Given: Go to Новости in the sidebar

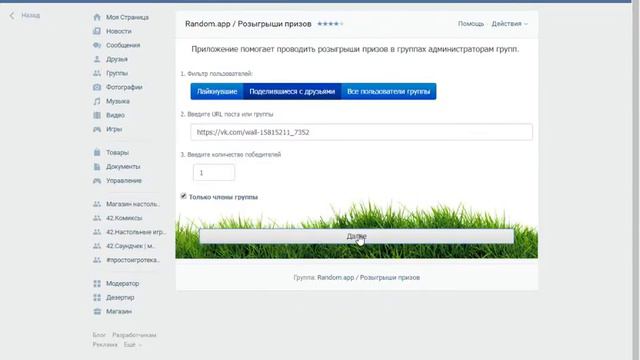Looking at the screenshot, I should click(x=119, y=31).
